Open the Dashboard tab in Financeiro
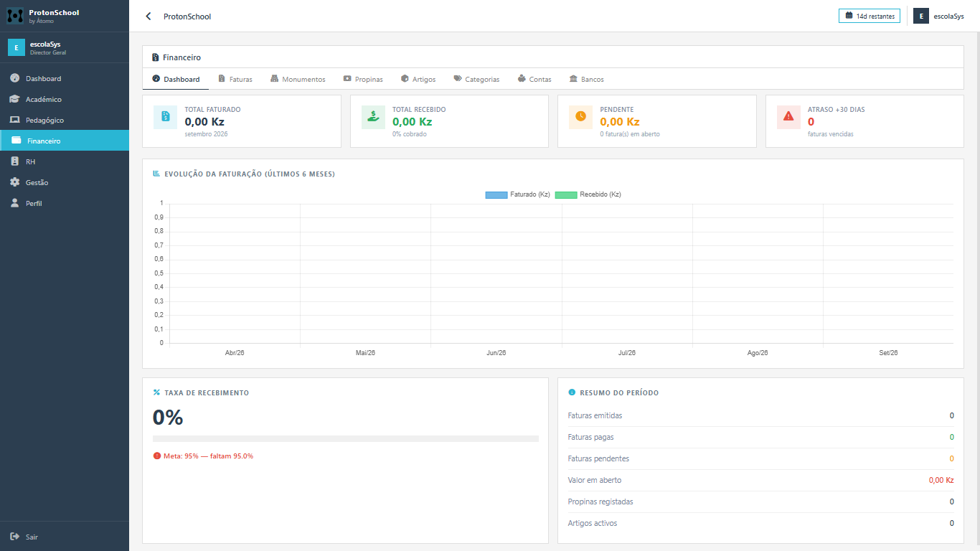 176,79
